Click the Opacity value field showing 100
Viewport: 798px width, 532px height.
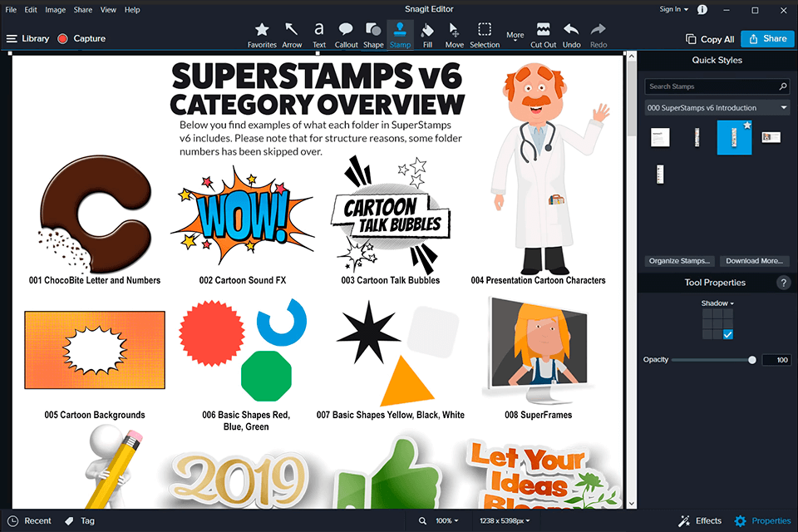click(x=776, y=360)
